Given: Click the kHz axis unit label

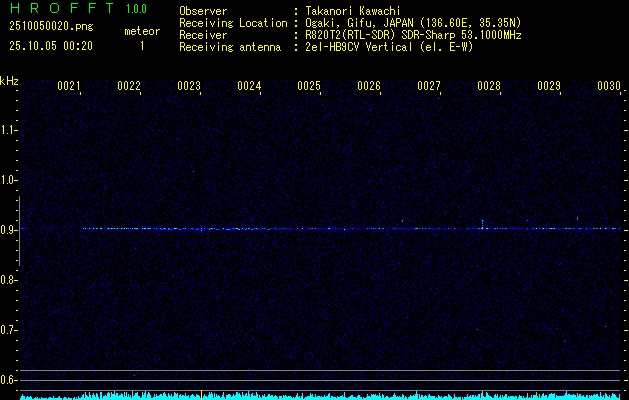Looking at the screenshot, I should (9, 81).
